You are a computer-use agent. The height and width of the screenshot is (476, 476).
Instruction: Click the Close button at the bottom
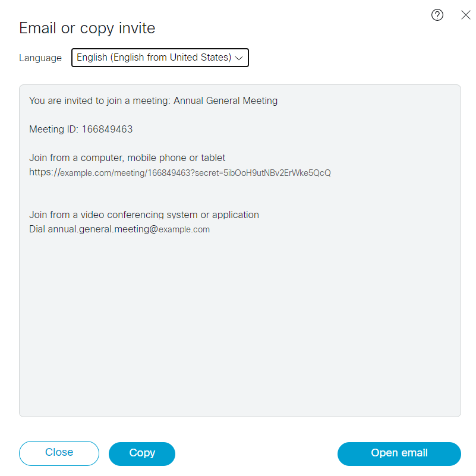pyautogui.click(x=59, y=453)
